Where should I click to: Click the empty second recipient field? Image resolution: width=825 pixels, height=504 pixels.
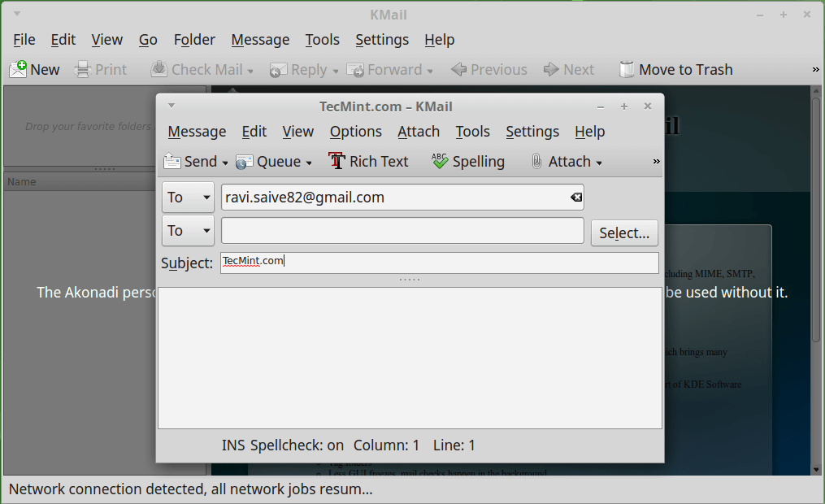pyautogui.click(x=402, y=230)
